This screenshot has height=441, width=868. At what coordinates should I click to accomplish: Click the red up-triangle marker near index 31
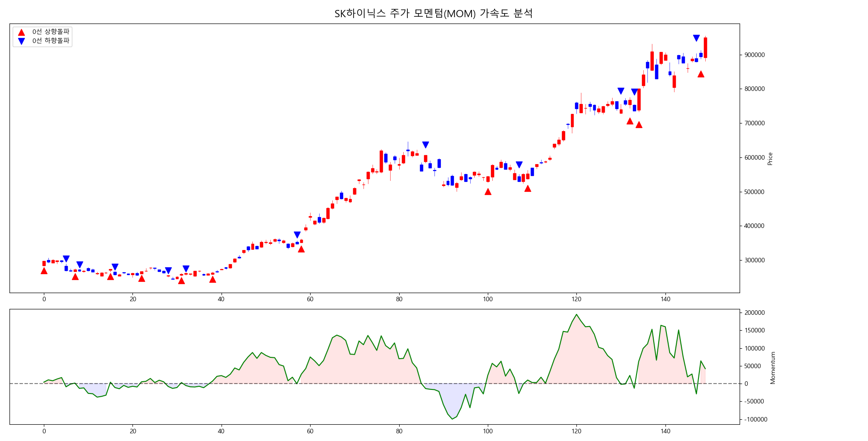181,280
